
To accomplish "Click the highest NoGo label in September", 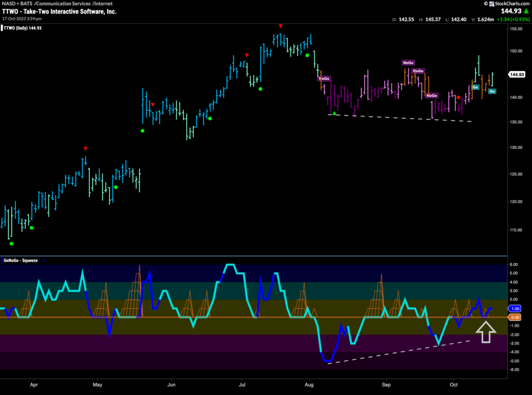I will pos(408,63).
